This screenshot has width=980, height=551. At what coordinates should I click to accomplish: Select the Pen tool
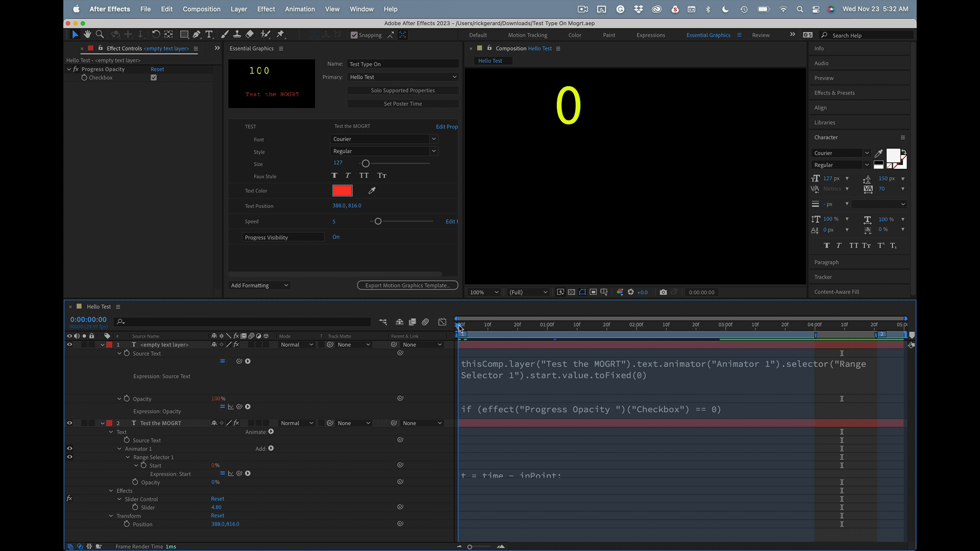(197, 34)
